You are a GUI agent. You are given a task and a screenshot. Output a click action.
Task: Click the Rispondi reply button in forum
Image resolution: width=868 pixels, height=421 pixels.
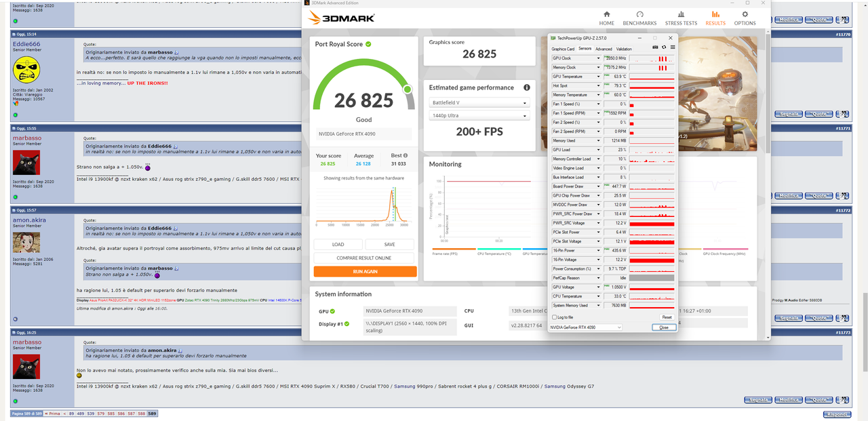(837, 414)
